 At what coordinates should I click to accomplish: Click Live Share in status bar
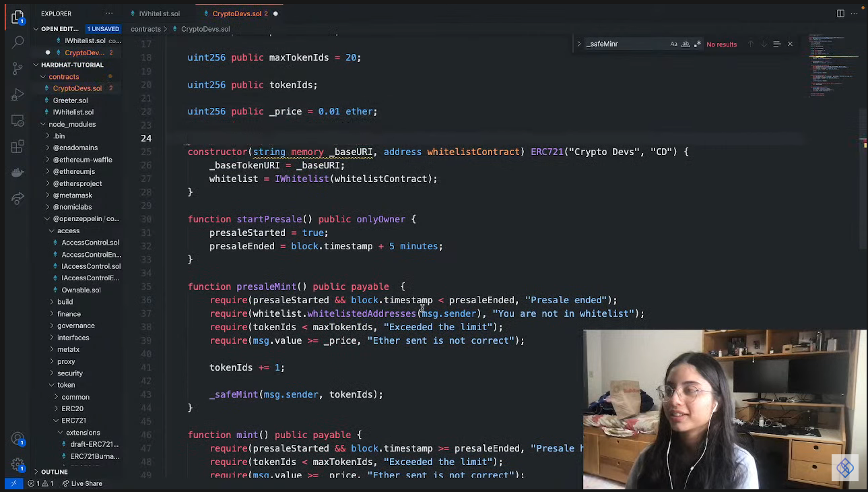82,483
